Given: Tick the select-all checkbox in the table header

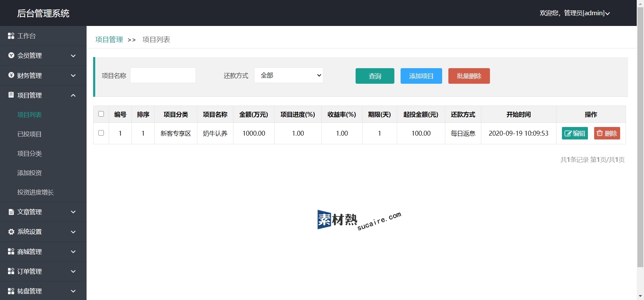Looking at the screenshot, I should click(x=101, y=114).
